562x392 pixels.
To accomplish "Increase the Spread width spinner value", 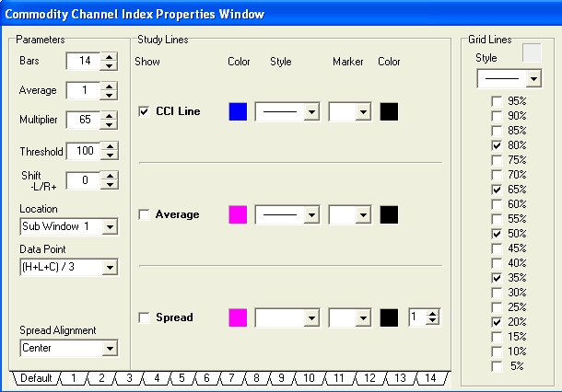I will coord(432,313).
